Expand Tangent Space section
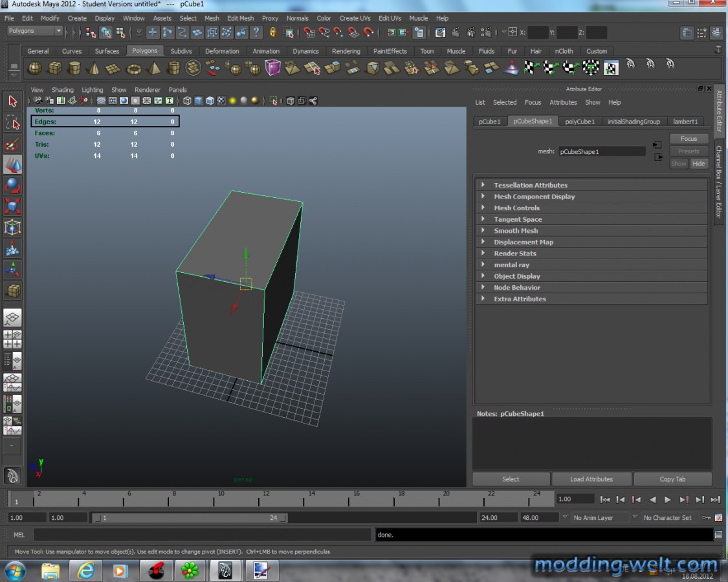 591,219
